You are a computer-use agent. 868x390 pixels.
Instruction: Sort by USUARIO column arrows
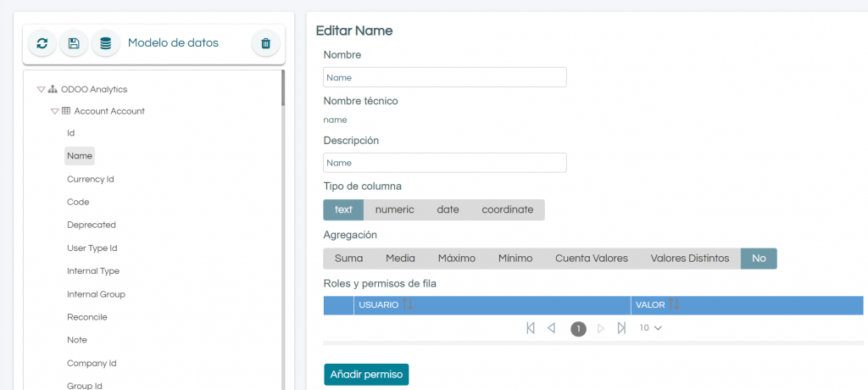pos(408,304)
